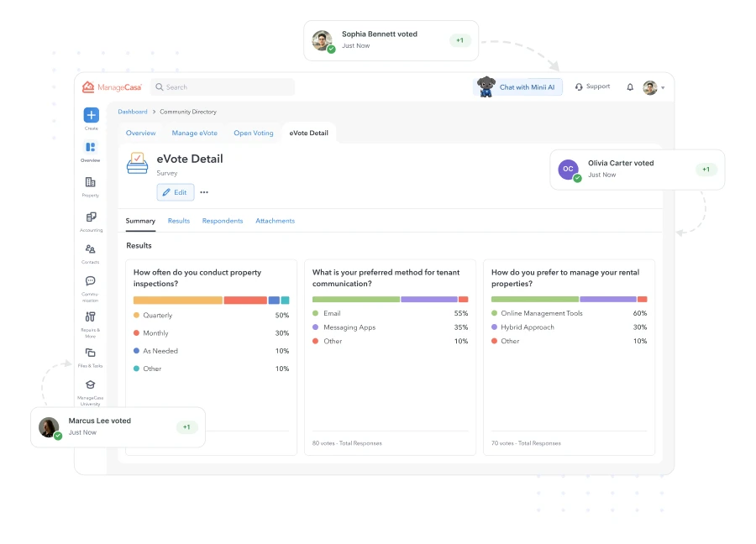756x544 pixels.
Task: Open the Results sub-tab
Action: click(179, 221)
